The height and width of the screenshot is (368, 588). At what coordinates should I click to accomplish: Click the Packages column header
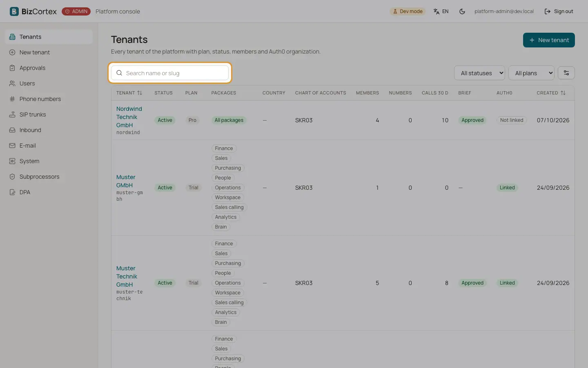pyautogui.click(x=224, y=93)
